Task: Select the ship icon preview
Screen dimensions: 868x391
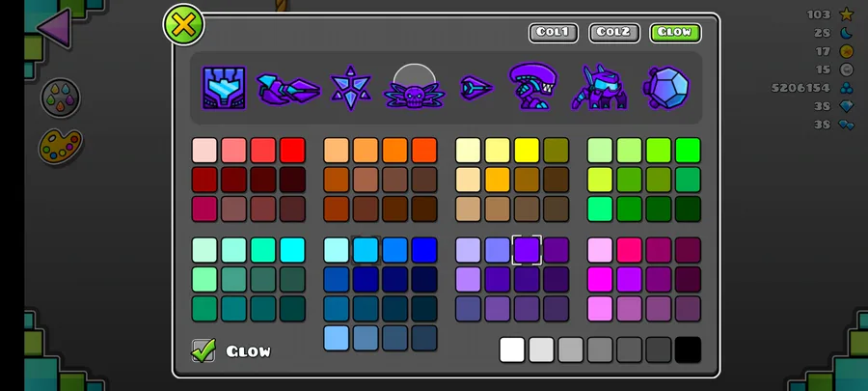Action: coord(288,89)
